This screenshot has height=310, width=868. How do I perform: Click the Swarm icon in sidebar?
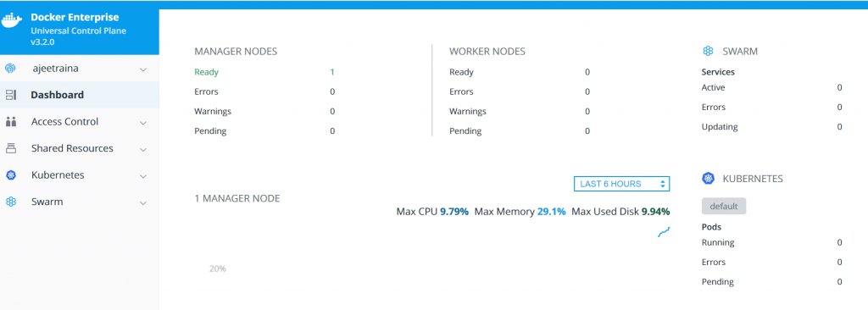pos(10,202)
